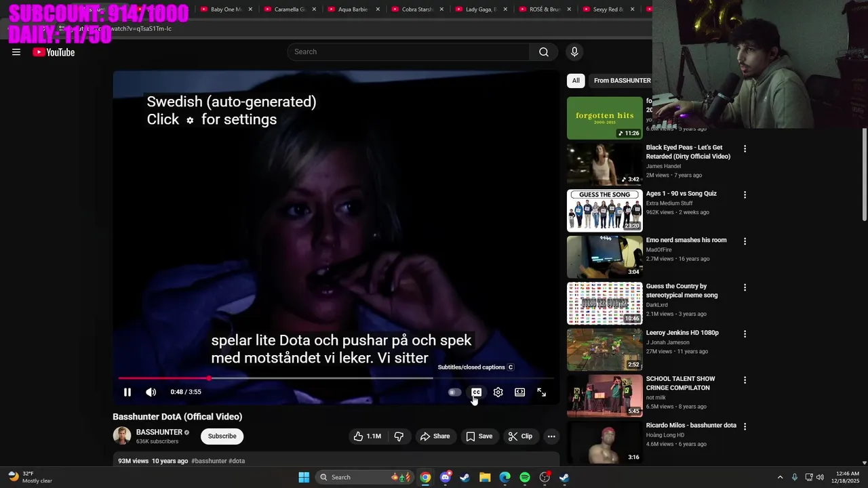Open the Guess the Song quiz thumbnail
The width and height of the screenshot is (868, 488).
pos(605,210)
